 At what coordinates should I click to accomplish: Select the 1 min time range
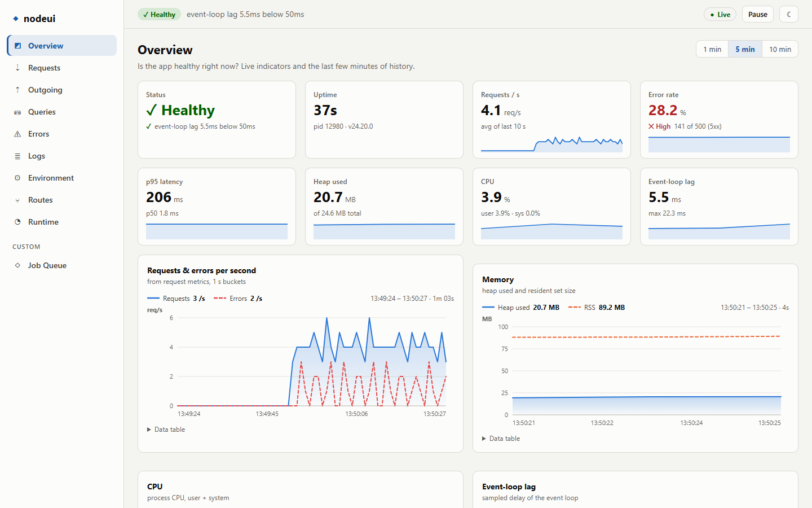coord(712,49)
